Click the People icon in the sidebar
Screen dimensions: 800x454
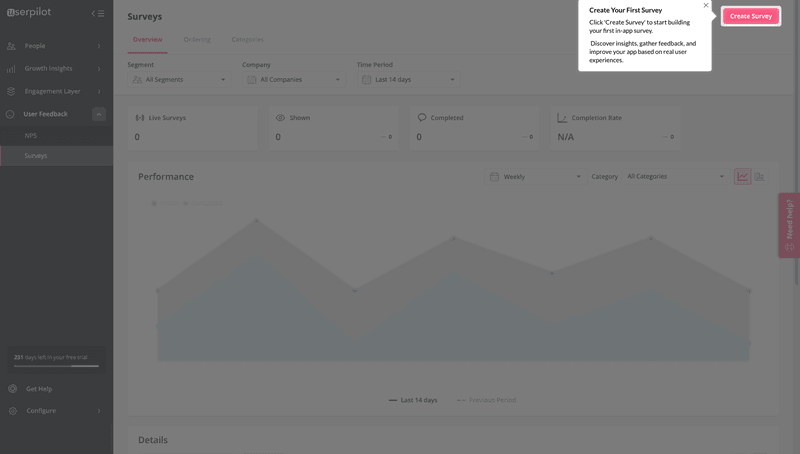coord(11,46)
